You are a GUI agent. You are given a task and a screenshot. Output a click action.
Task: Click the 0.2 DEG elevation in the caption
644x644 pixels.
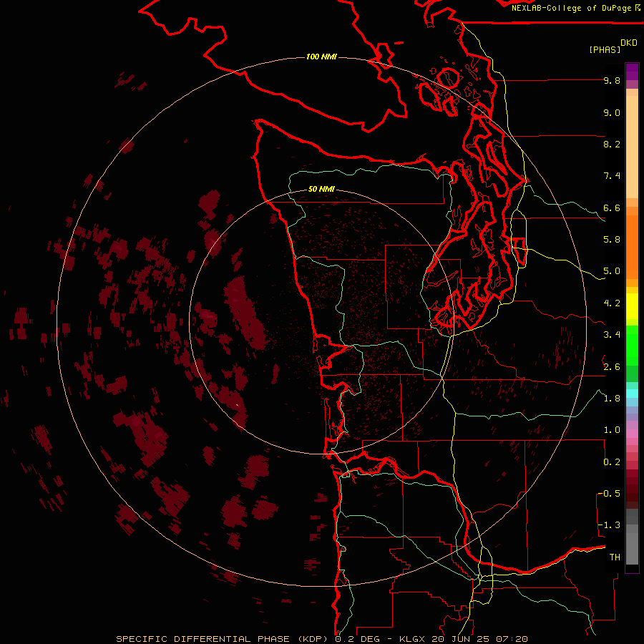coord(356,639)
